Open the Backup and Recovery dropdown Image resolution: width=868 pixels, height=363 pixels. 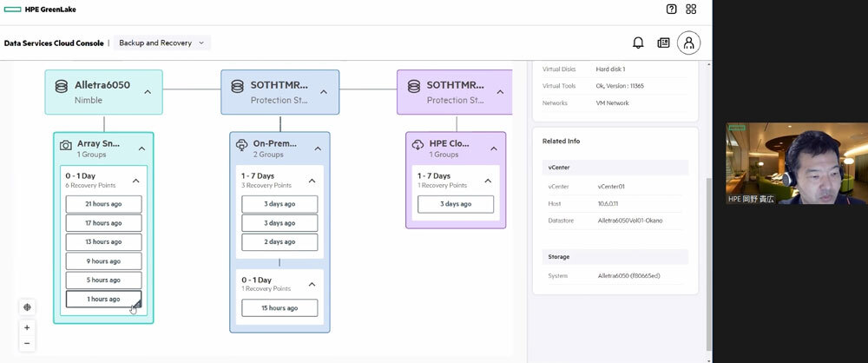click(x=161, y=43)
